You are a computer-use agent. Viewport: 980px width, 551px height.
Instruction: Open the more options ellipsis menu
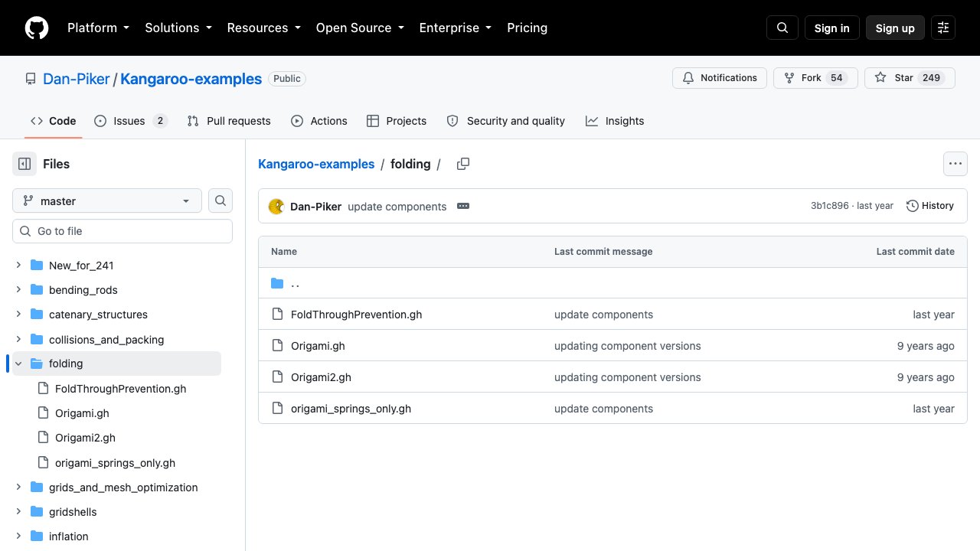955,164
